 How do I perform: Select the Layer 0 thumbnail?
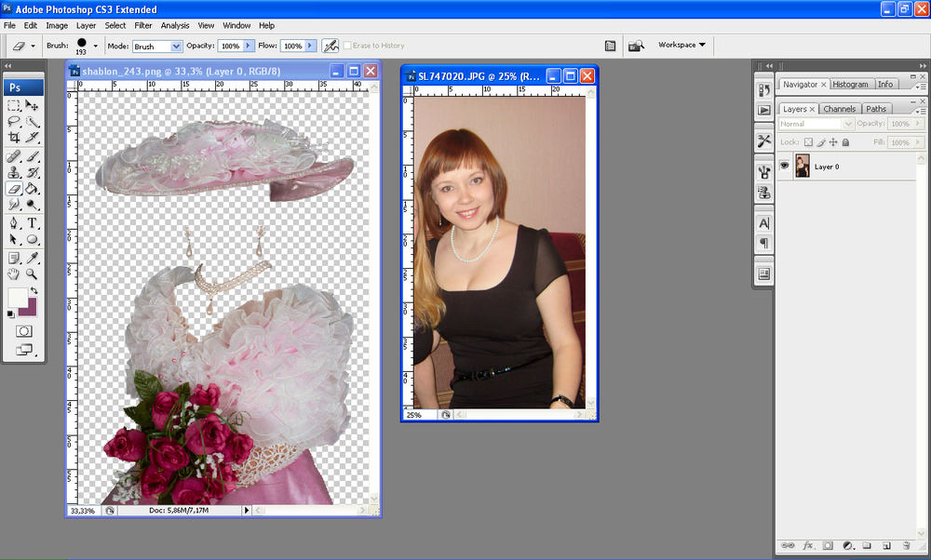tap(802, 167)
